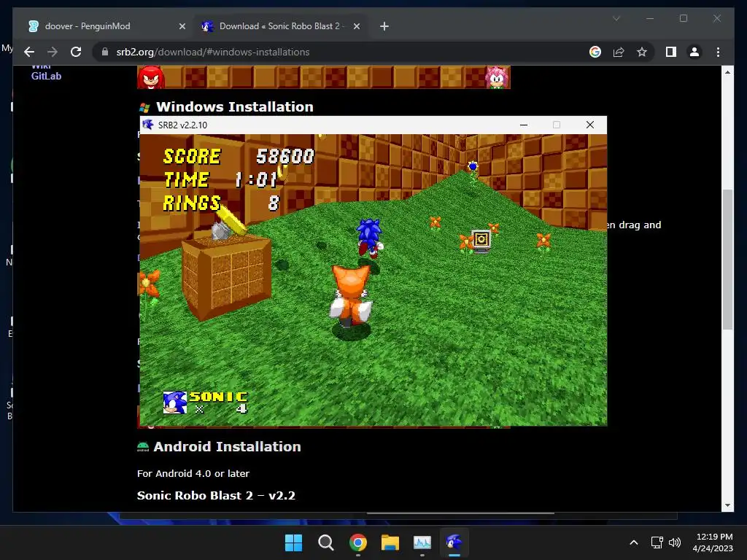Switch to the doover - PenguinMod tab
Screen dimensions: 747x560
click(x=106, y=26)
